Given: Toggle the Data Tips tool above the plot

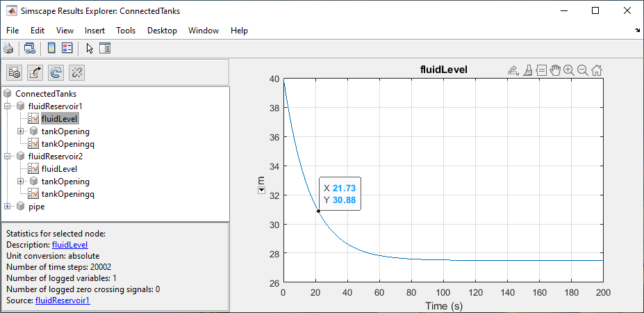Looking at the screenshot, I should coord(541,70).
